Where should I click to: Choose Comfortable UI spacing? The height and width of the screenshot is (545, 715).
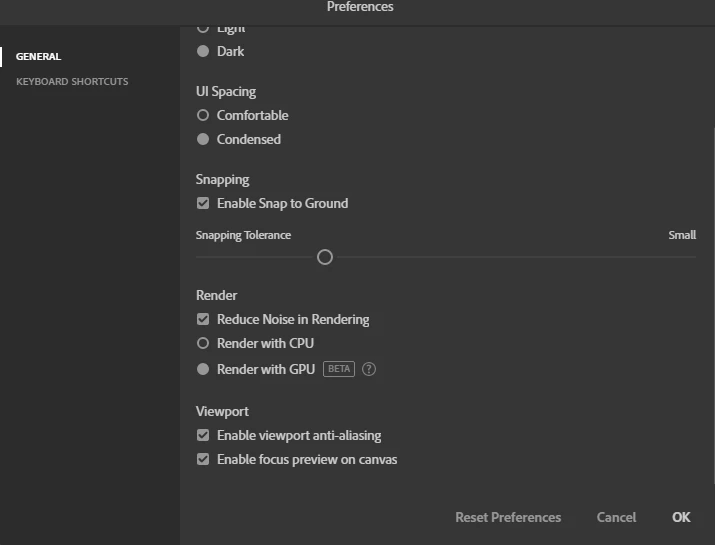203,115
